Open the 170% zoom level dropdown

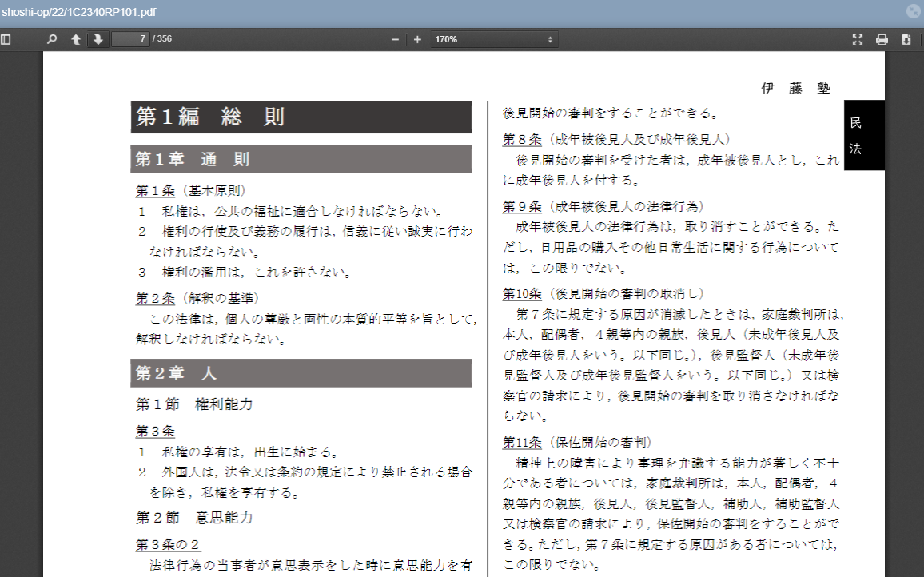click(x=493, y=39)
